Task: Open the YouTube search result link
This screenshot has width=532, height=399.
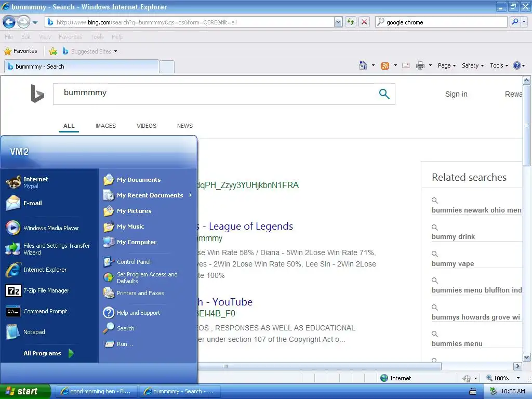Action: tap(225, 302)
